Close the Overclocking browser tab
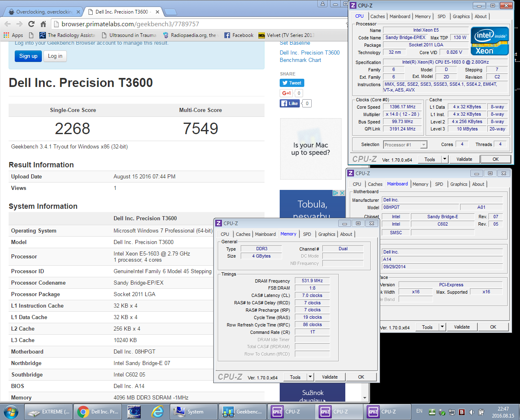 coord(78,12)
